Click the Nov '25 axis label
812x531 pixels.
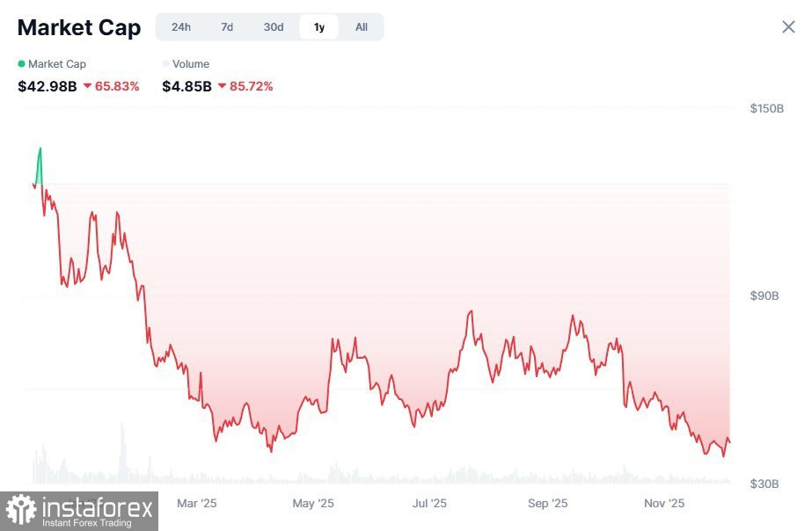(664, 504)
